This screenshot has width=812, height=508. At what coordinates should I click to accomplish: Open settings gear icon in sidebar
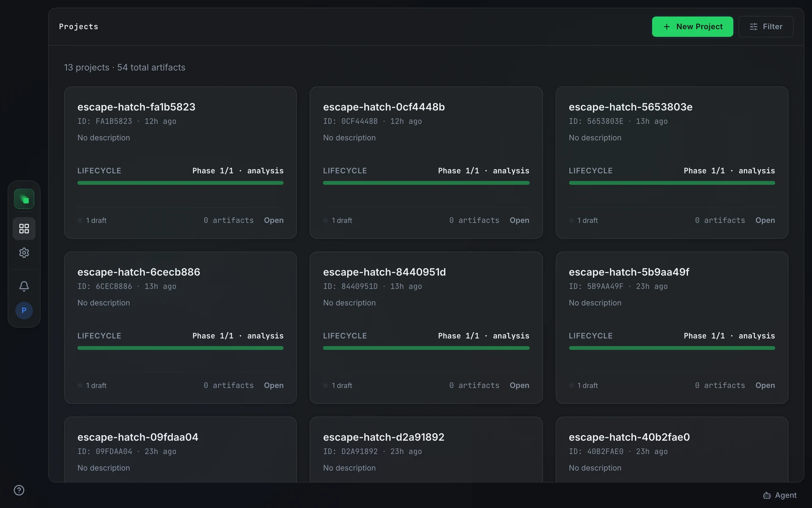(x=24, y=253)
